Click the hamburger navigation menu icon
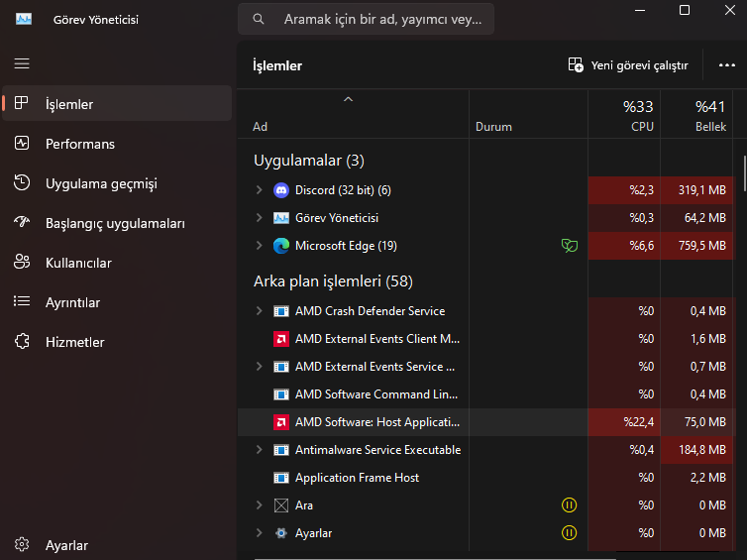The image size is (747, 560). (22, 63)
